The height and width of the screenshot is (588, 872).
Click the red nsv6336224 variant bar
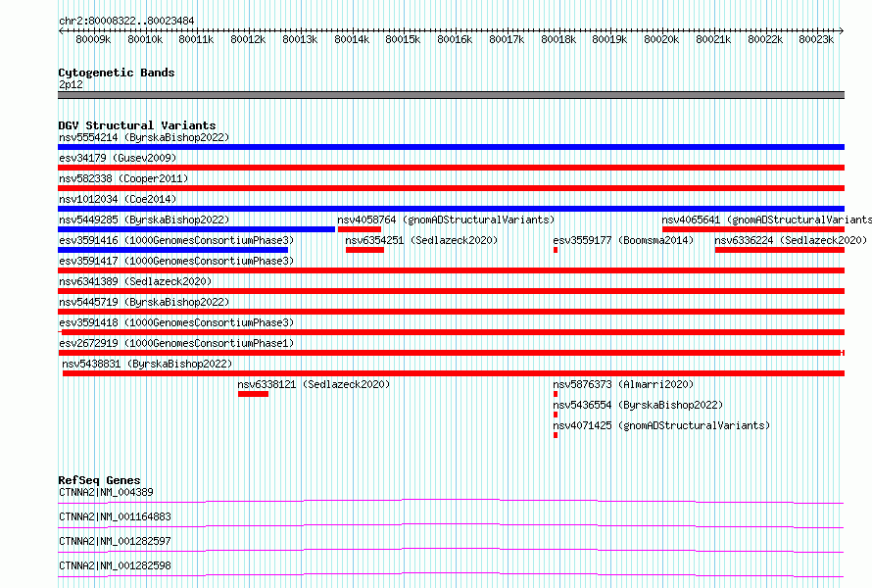tap(780, 250)
